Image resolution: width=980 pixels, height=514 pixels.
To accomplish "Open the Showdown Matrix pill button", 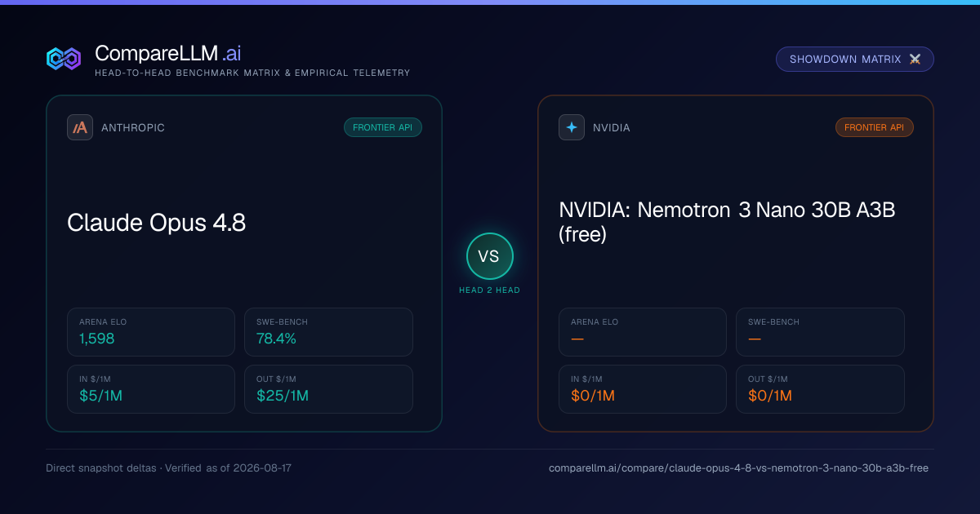I will coord(854,60).
